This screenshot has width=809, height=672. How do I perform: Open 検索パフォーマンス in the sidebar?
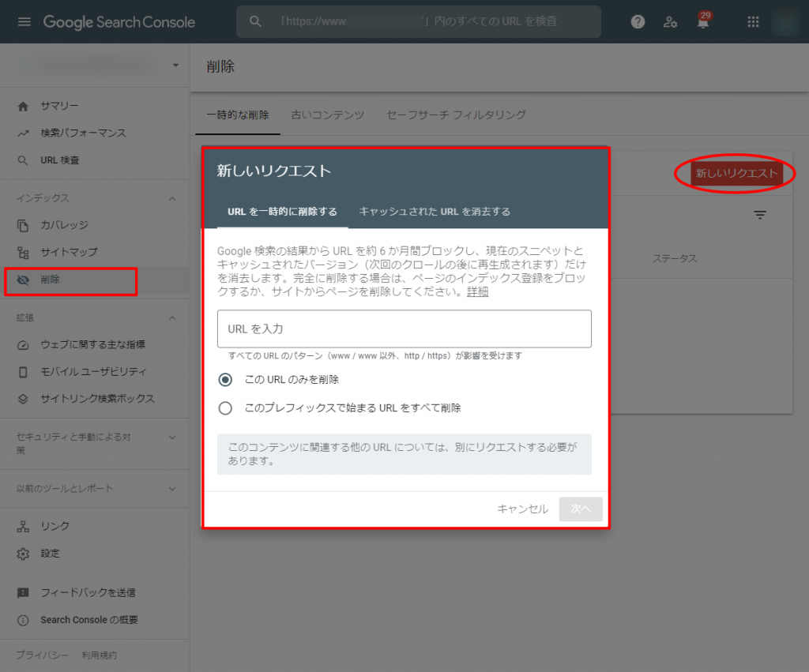[x=84, y=133]
